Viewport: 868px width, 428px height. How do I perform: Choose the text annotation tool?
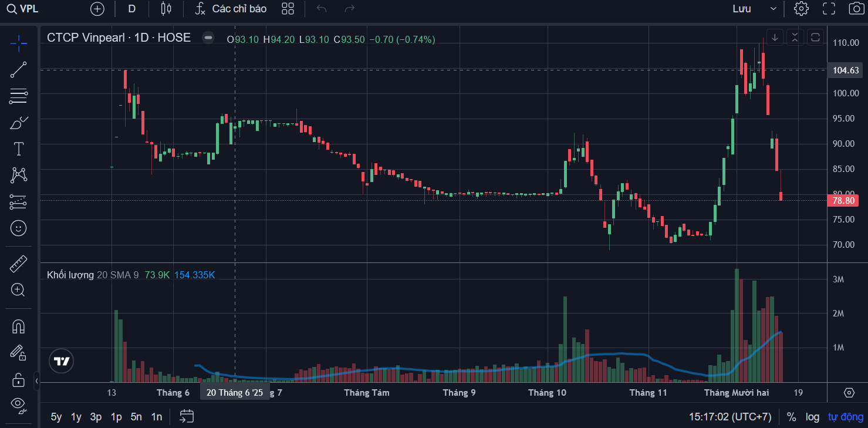pos(18,149)
